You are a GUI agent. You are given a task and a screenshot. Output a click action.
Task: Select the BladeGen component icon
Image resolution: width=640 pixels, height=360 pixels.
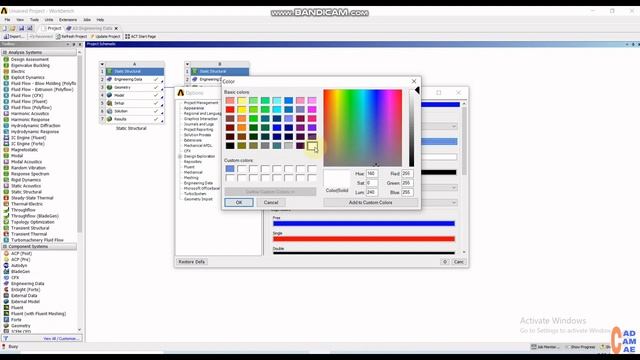[x=6, y=271]
